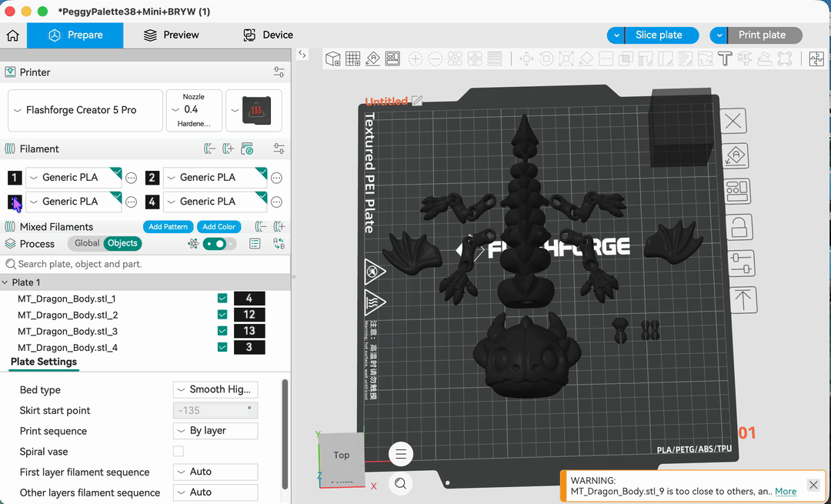Open the filament 1 Generic PLA dropdown

(74, 178)
